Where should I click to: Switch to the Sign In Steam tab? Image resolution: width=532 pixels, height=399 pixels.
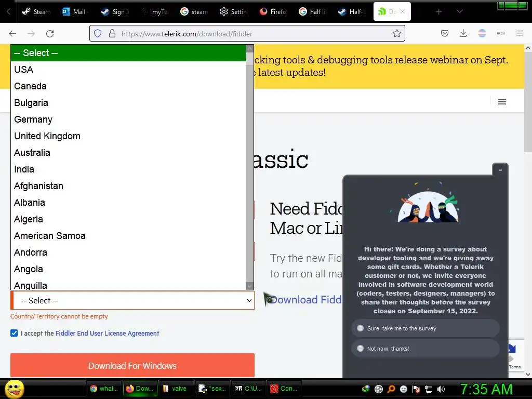click(115, 12)
